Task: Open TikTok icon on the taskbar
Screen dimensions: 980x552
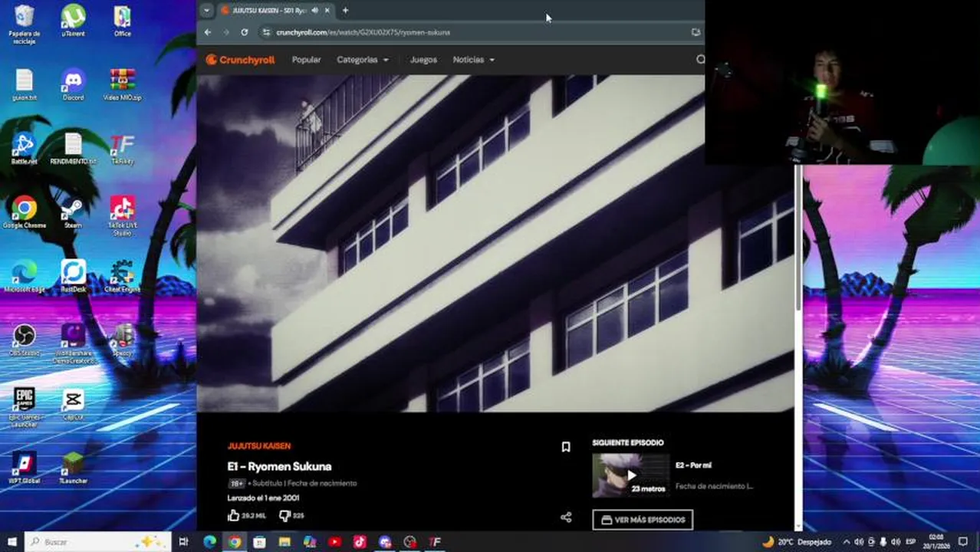Action: click(360, 541)
